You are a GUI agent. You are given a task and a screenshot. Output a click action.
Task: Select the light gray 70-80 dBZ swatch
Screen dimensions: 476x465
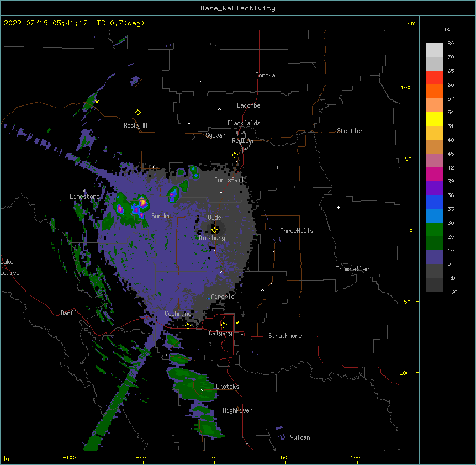[434, 50]
